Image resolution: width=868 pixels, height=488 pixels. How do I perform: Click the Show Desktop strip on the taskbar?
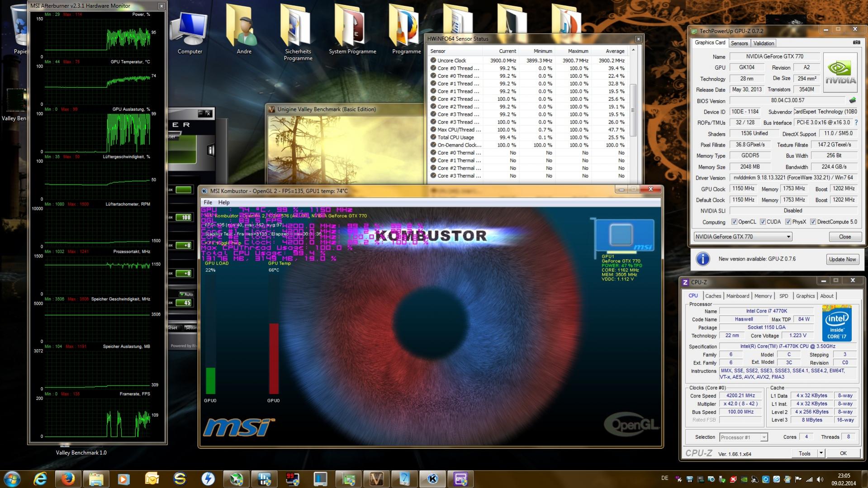pyautogui.click(x=865, y=479)
